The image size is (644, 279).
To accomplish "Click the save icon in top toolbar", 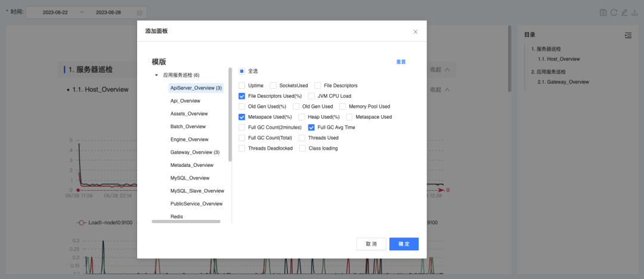I will (x=603, y=13).
